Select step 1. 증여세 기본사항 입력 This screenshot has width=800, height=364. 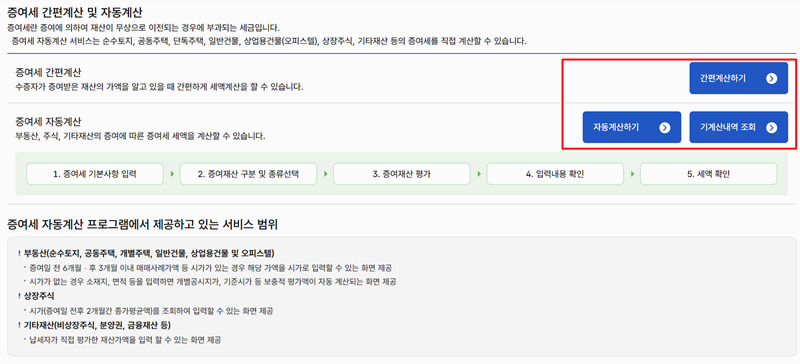coord(95,174)
